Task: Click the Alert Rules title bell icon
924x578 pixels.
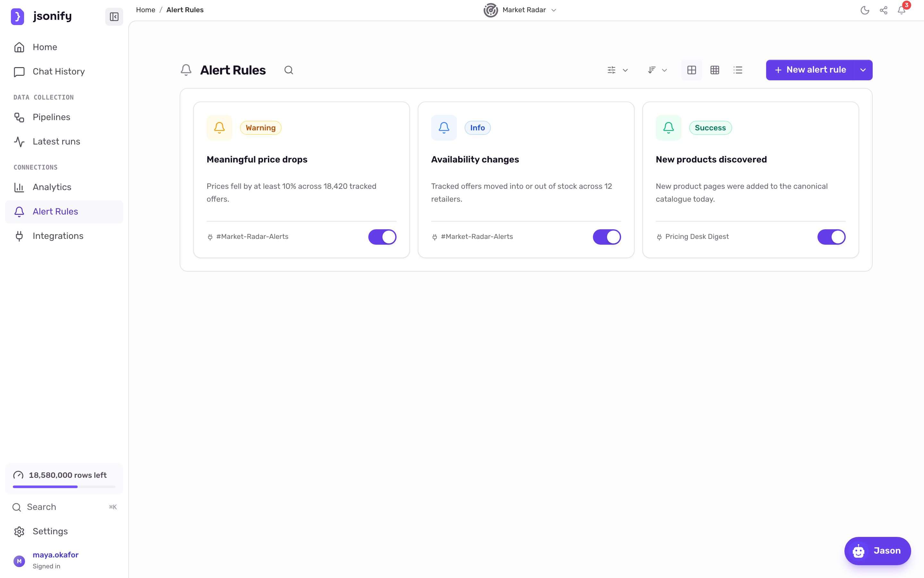Action: pyautogui.click(x=186, y=70)
